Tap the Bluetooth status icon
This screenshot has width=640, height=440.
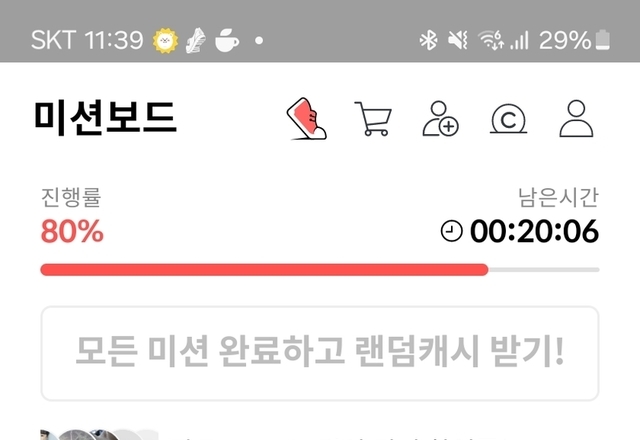[x=429, y=40]
